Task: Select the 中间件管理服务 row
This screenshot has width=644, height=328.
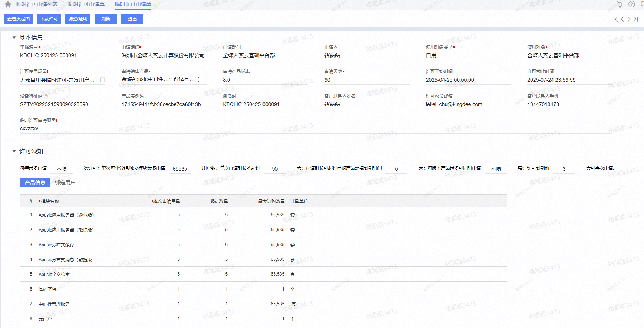Action: pos(264,304)
